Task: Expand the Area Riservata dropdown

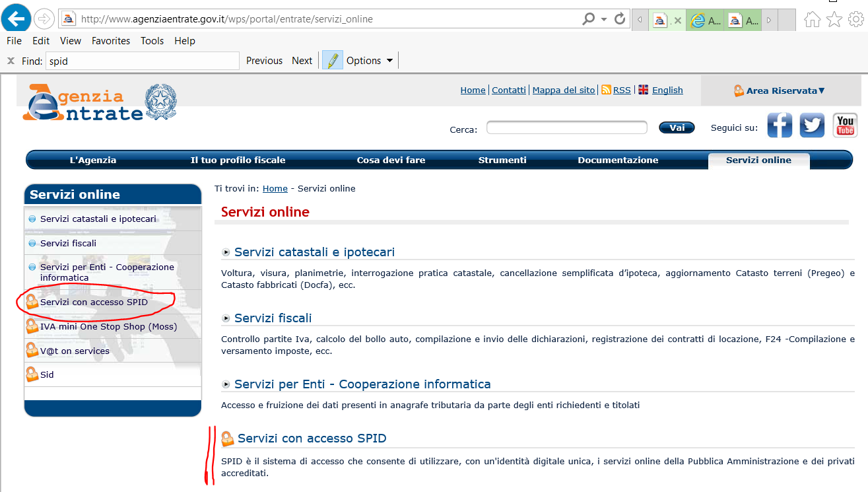Action: click(x=780, y=91)
